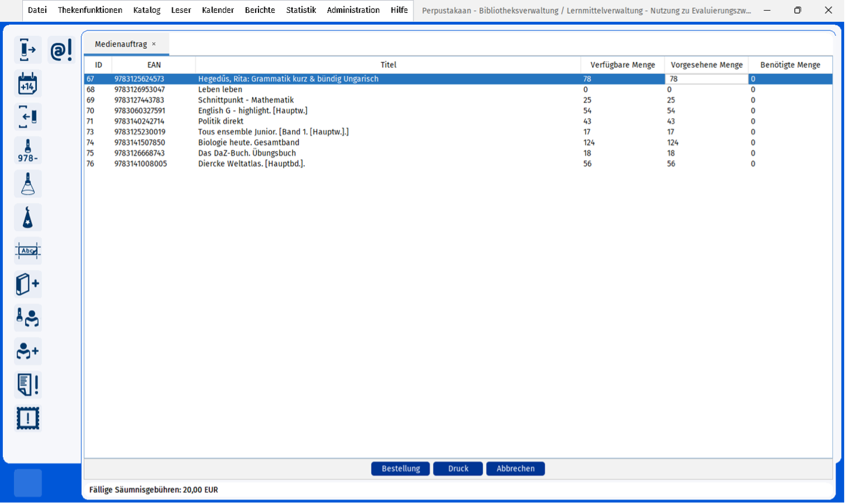Screen dimensions: 847x504
Task: Click the add new book icon
Action: tap(28, 284)
